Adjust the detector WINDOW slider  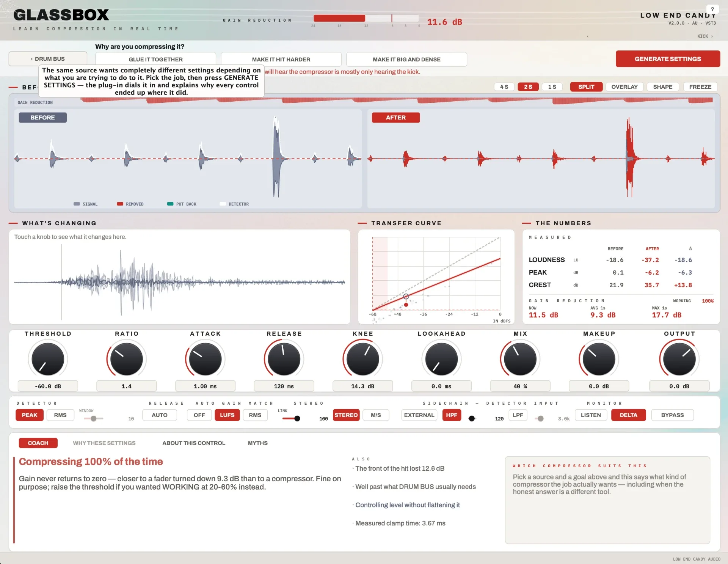pyautogui.click(x=93, y=418)
